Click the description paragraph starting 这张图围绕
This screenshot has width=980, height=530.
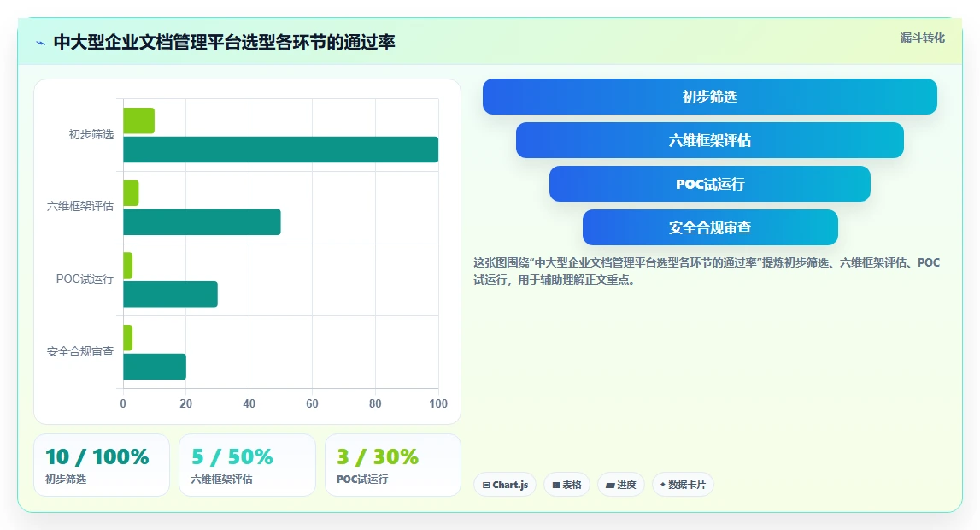[x=707, y=271]
